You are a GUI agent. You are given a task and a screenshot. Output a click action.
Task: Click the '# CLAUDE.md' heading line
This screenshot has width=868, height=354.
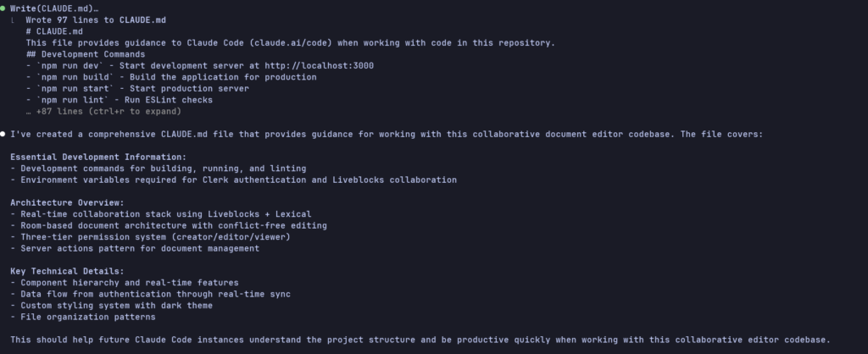coord(54,31)
